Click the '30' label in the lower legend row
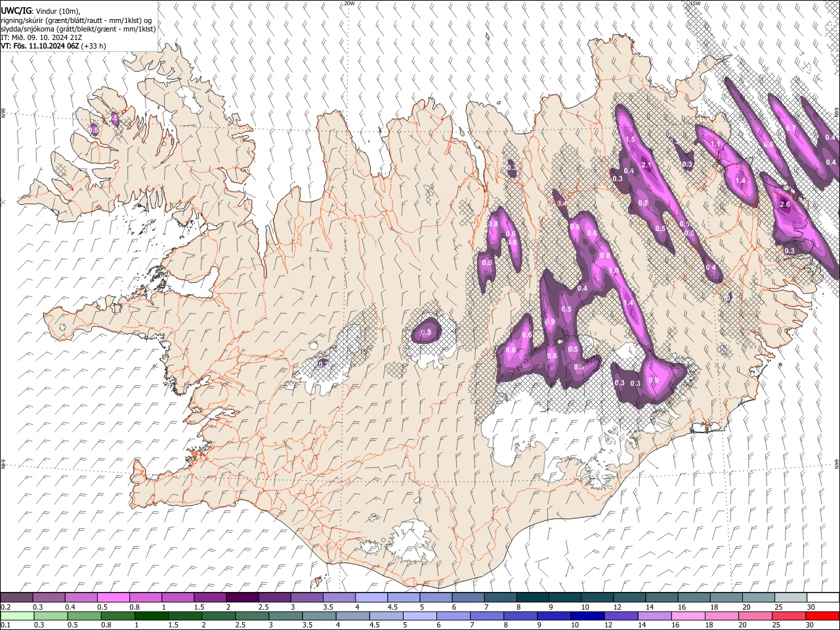Viewport: 840px width, 630px height. coord(811,625)
